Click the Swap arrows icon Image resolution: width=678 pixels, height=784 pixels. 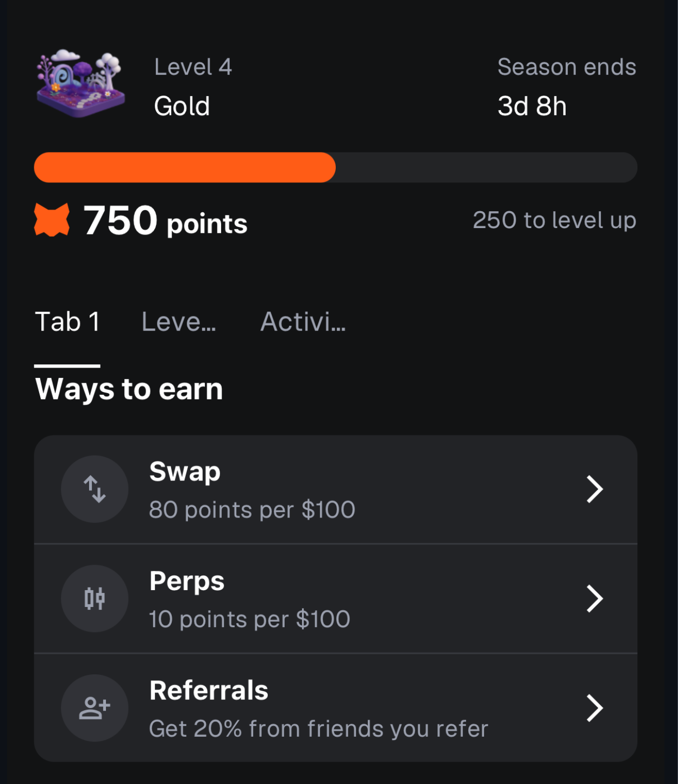click(95, 489)
